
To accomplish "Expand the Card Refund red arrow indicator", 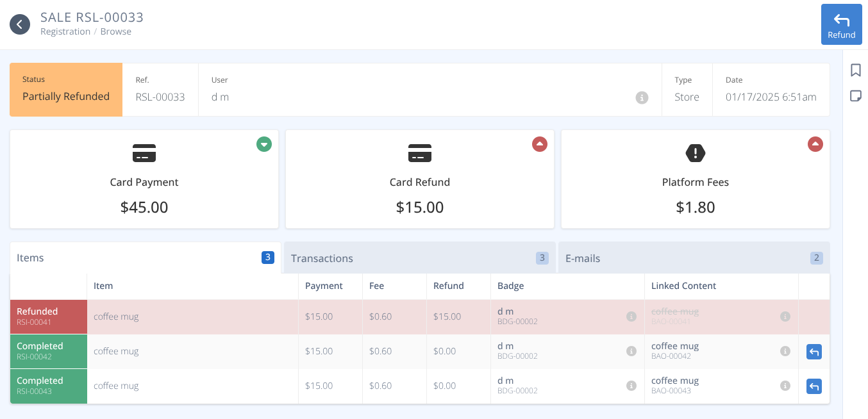I will coord(540,144).
